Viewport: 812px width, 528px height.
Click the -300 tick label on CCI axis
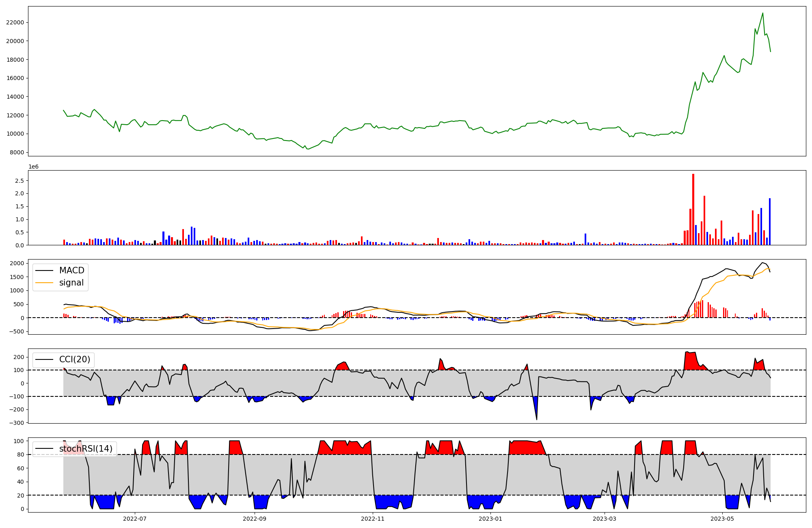[17, 423]
